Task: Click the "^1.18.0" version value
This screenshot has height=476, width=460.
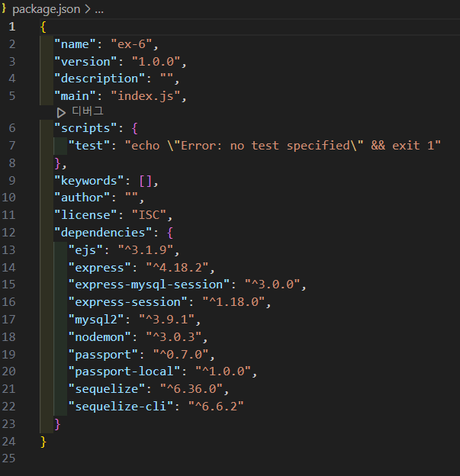Action: (233, 302)
